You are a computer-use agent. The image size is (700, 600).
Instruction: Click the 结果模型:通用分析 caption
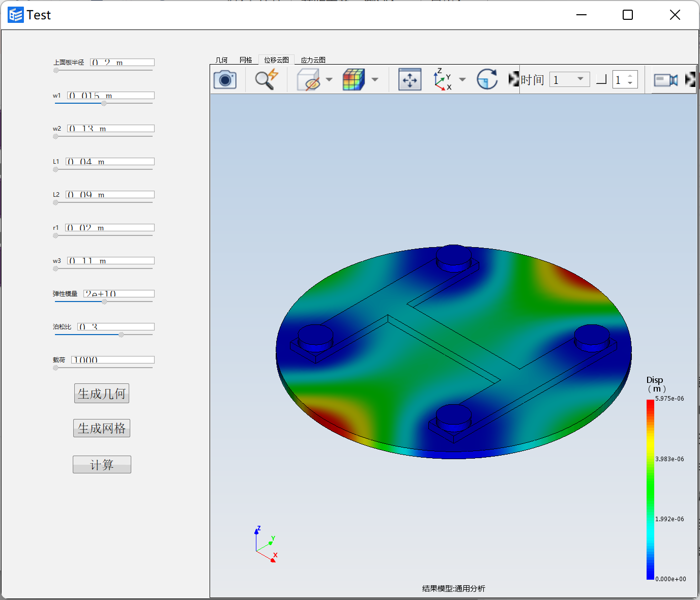pyautogui.click(x=454, y=588)
